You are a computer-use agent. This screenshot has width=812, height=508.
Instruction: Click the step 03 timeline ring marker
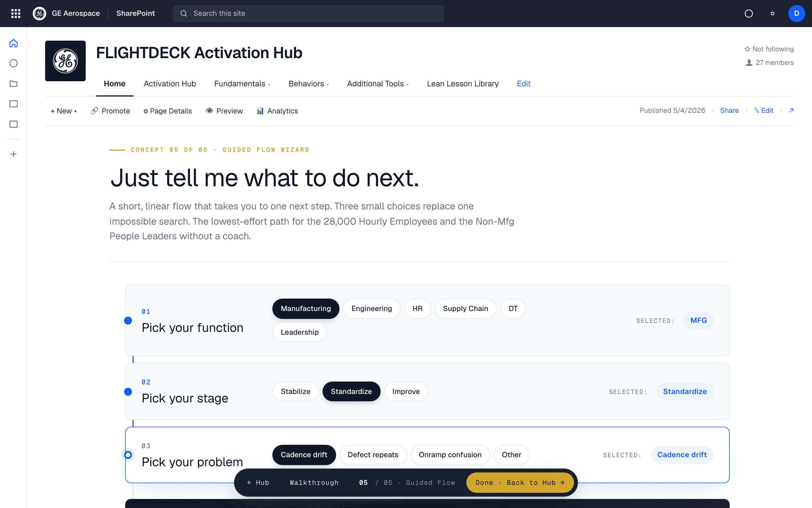click(128, 455)
